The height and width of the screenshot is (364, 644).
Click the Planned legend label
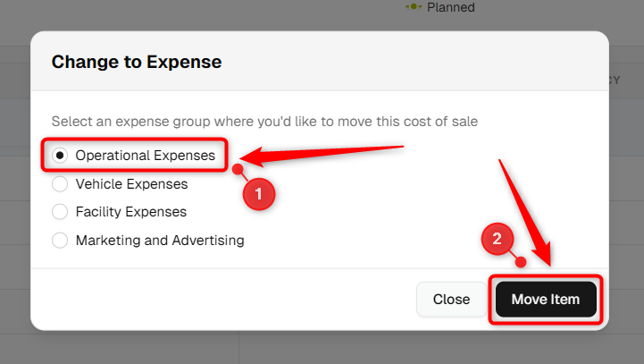pos(450,7)
